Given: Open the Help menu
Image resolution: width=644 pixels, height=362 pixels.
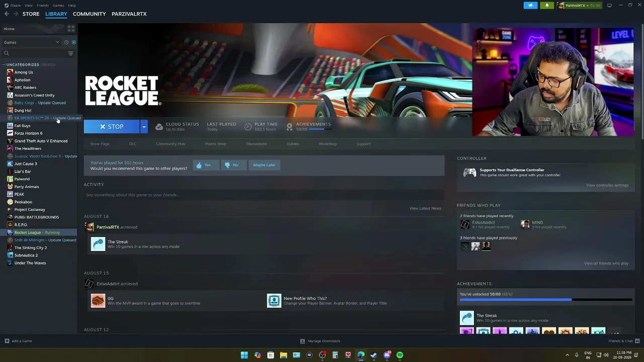Looking at the screenshot, I should (72, 6).
